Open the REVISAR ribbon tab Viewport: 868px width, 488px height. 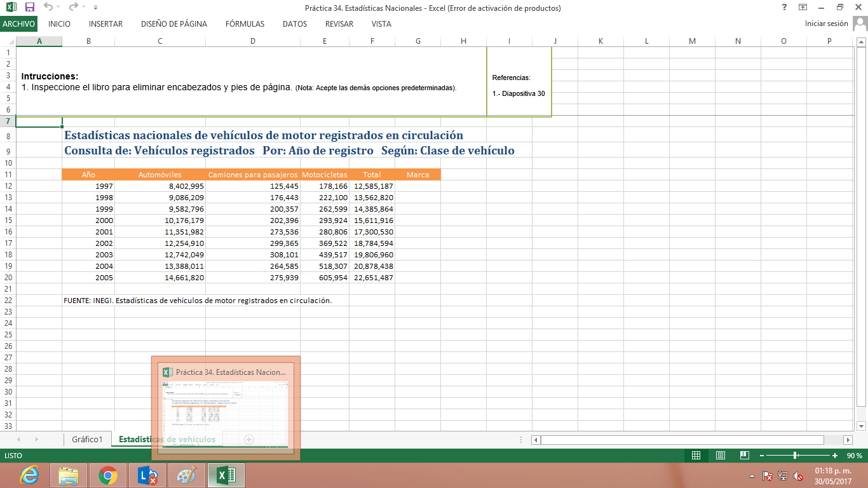[x=339, y=24]
